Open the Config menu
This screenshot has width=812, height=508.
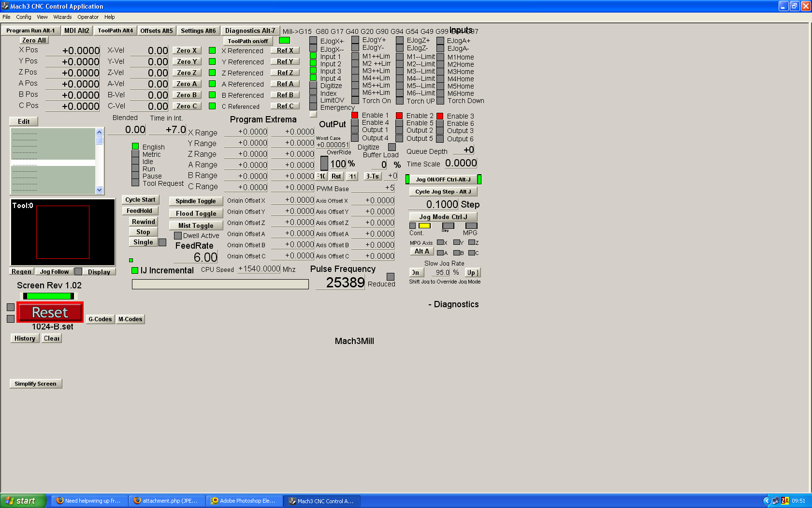click(x=23, y=17)
